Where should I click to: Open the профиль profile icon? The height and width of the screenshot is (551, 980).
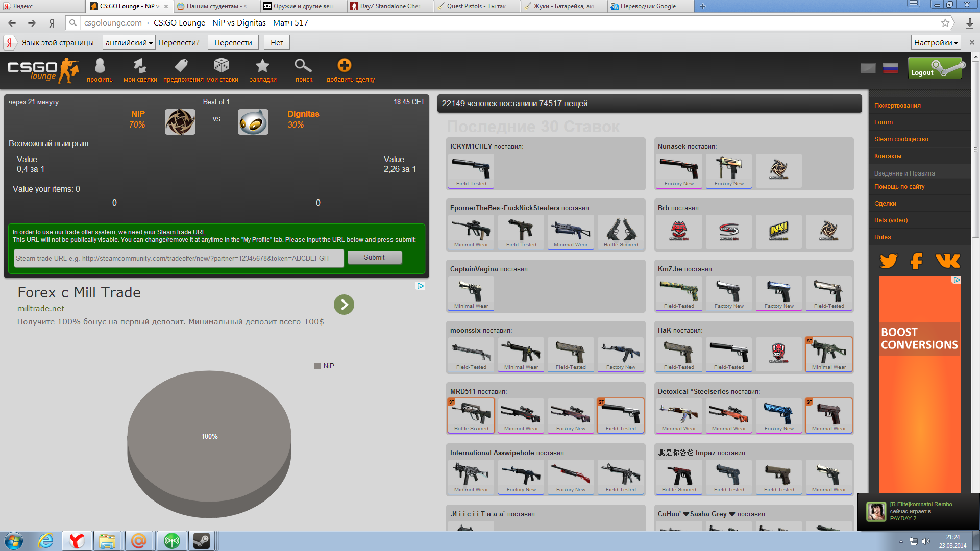click(x=100, y=66)
